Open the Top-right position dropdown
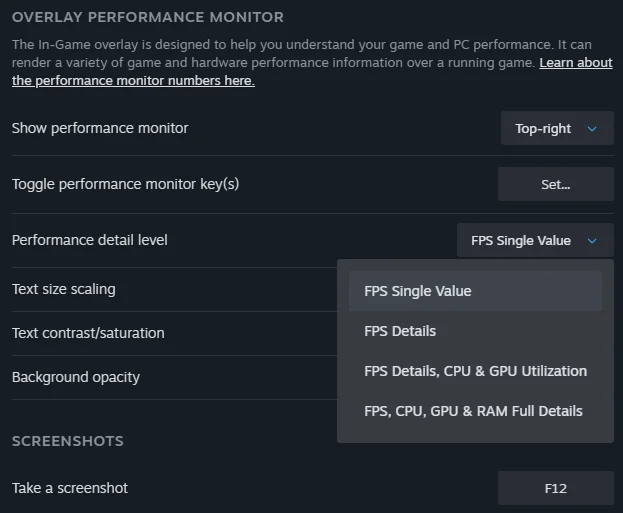This screenshot has height=513, width=623. 556,129
